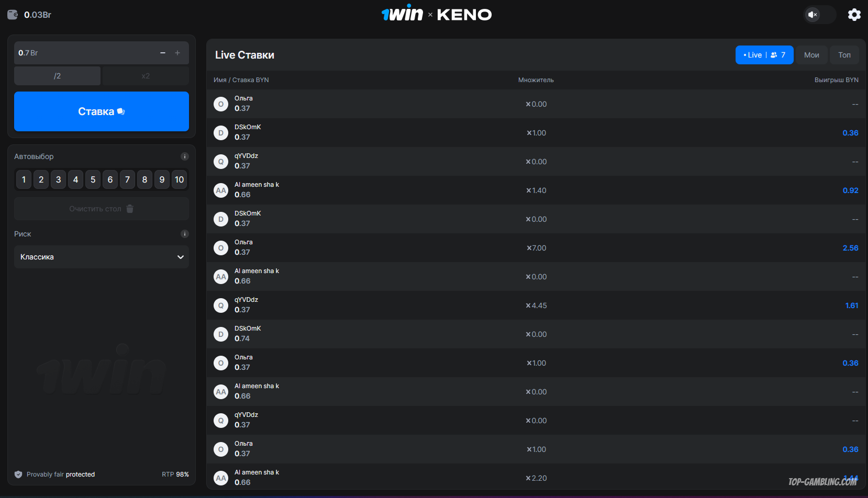Double the bet with x2 button
868x498 pixels.
pyautogui.click(x=146, y=76)
